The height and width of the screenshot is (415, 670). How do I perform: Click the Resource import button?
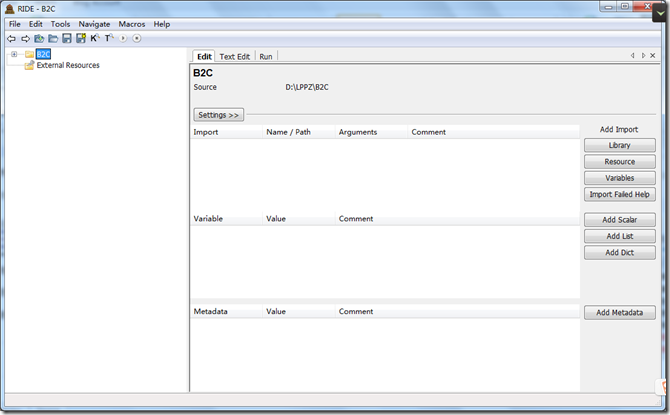click(620, 162)
